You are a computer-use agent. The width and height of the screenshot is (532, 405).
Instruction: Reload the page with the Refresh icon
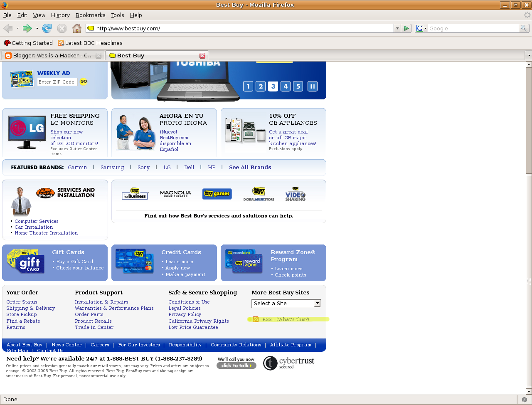point(47,28)
